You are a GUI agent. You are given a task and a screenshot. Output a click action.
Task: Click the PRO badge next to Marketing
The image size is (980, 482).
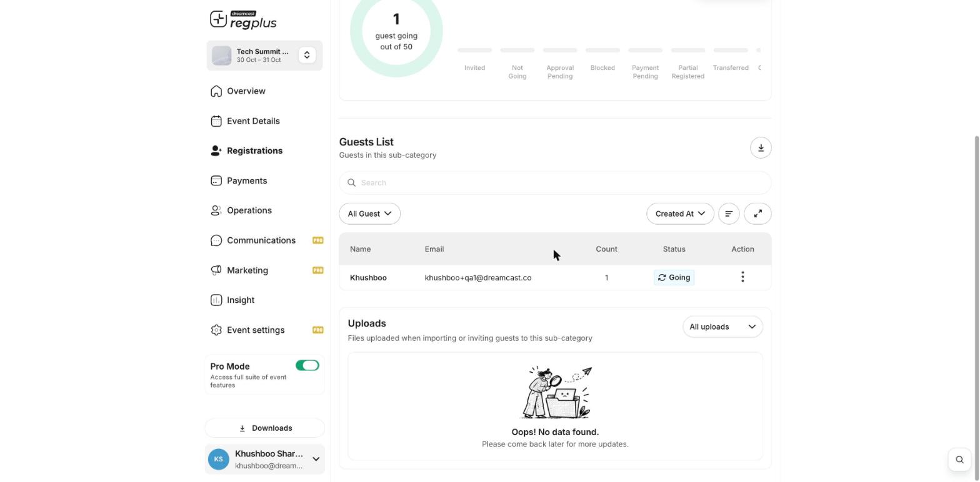click(x=318, y=270)
